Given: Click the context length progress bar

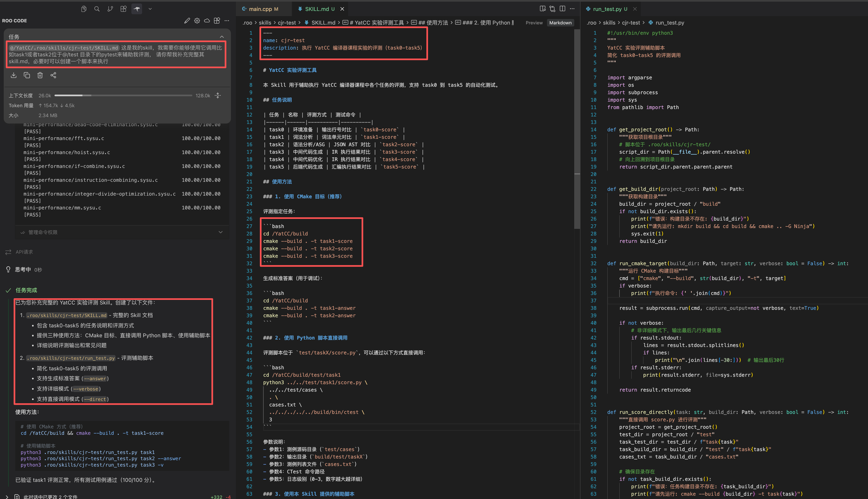Looking at the screenshot, I should (x=123, y=96).
